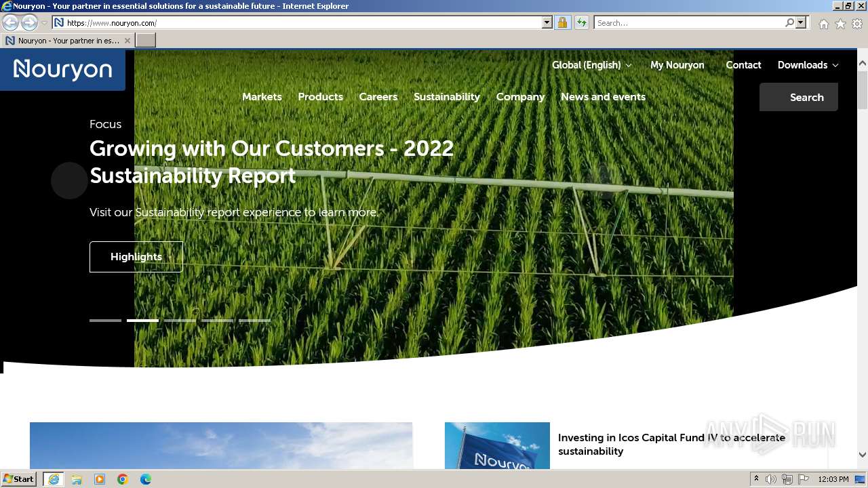The image size is (868, 488).
Task: Open the Markets menu
Action: (x=262, y=97)
